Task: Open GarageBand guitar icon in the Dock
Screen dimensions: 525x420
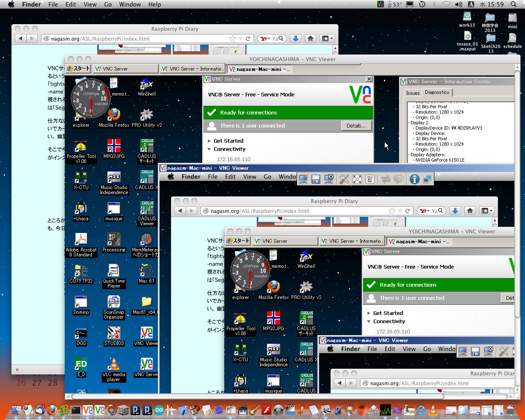Action: 254,410
